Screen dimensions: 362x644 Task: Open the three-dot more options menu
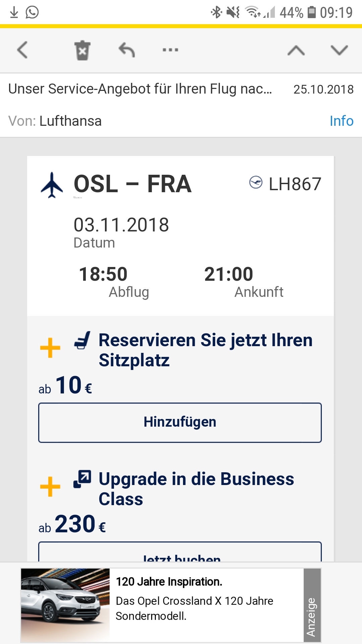point(170,50)
